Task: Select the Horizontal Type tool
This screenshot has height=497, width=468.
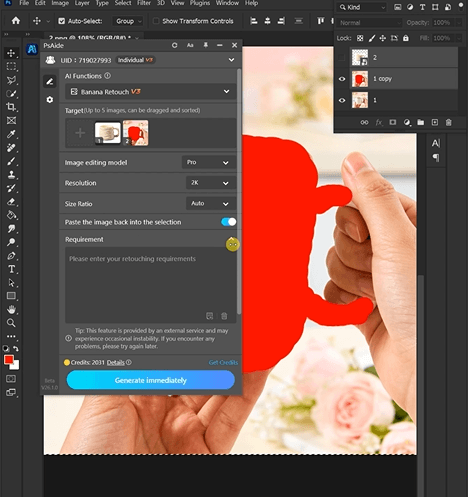Action: [11, 269]
